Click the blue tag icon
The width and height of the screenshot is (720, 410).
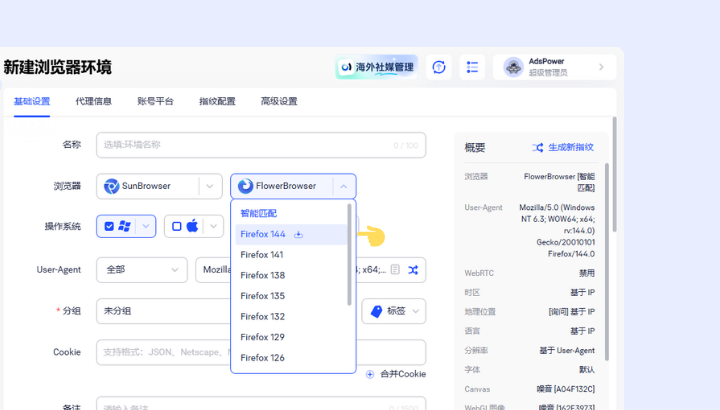[377, 311]
